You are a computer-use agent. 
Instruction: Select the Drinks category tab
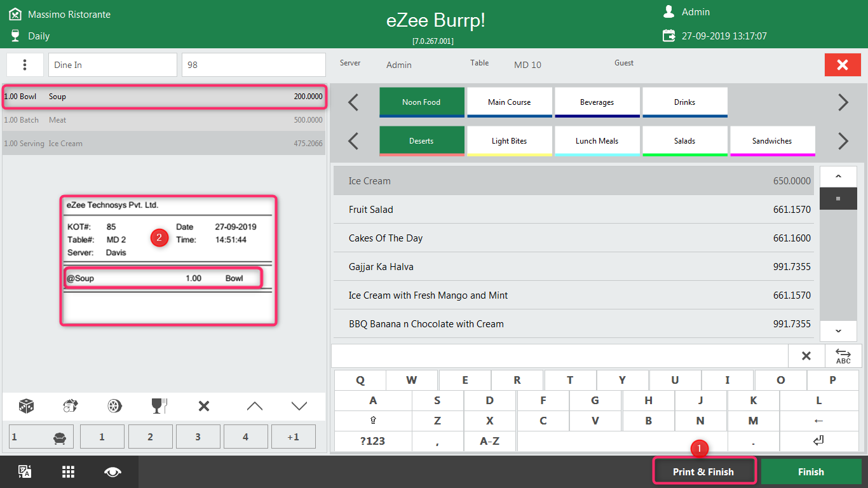(x=685, y=102)
